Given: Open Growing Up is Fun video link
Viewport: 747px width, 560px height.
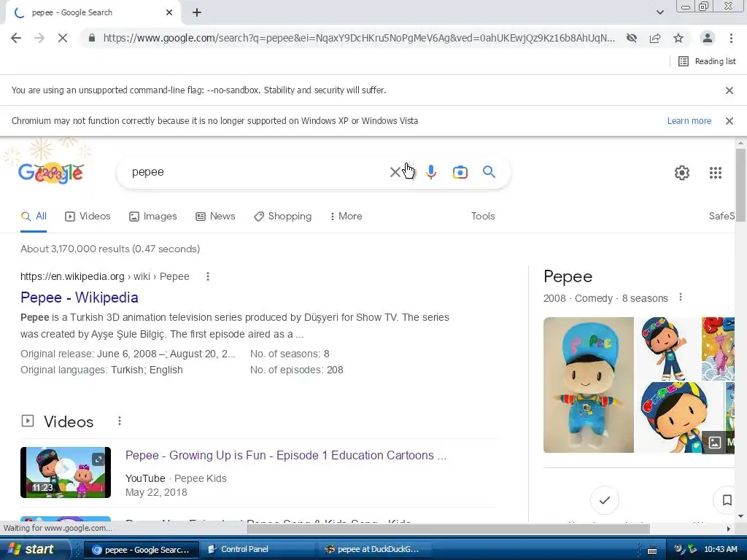Looking at the screenshot, I should pos(286,456).
